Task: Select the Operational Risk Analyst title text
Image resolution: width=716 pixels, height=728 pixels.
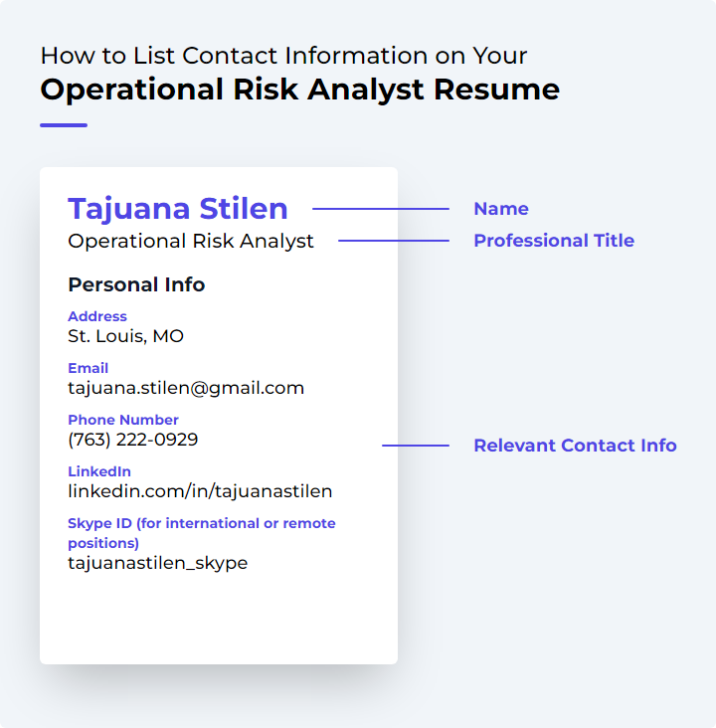Action: coord(190,242)
